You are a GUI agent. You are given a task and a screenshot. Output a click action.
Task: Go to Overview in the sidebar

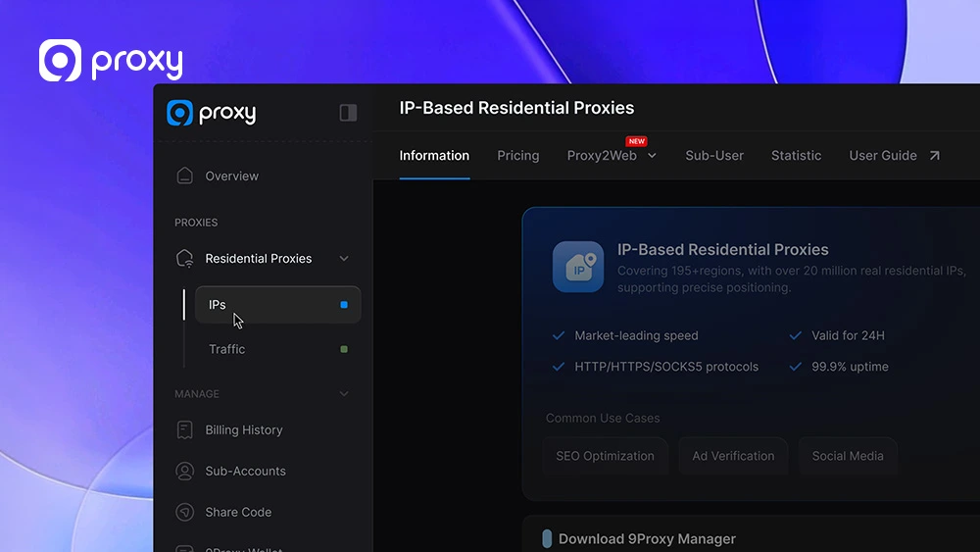(x=232, y=176)
